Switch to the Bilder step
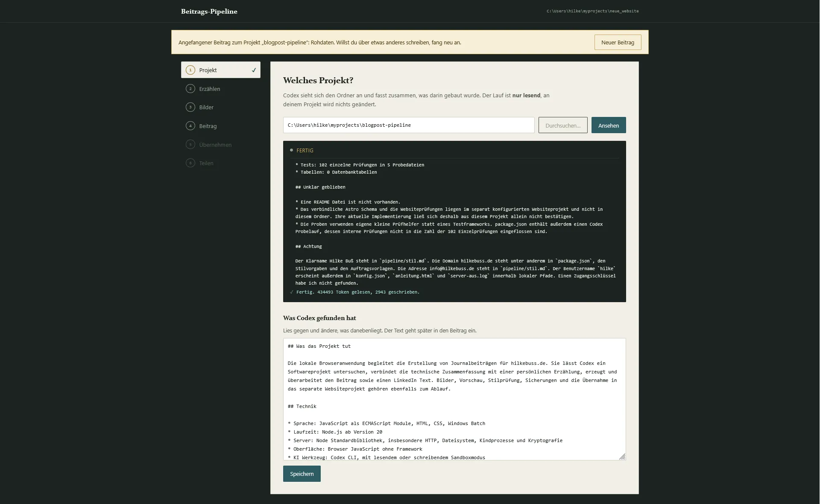This screenshot has width=820, height=504. [220, 107]
